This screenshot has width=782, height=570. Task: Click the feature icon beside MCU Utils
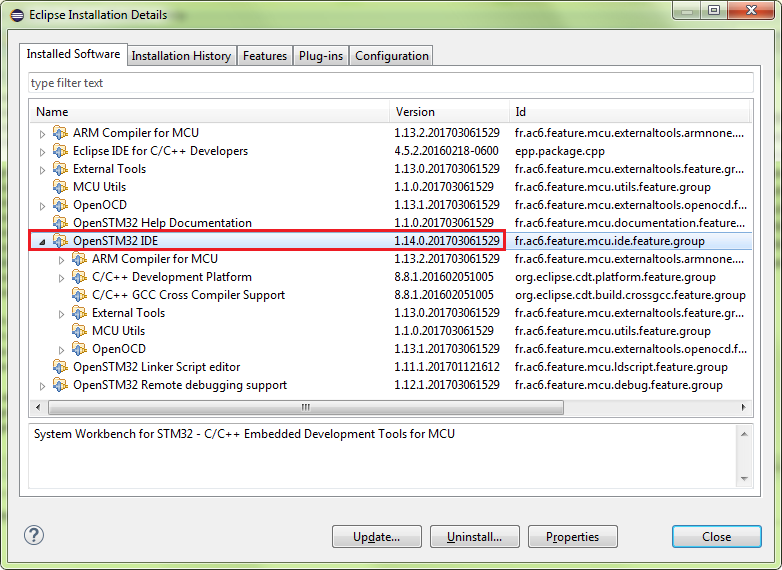point(61,187)
